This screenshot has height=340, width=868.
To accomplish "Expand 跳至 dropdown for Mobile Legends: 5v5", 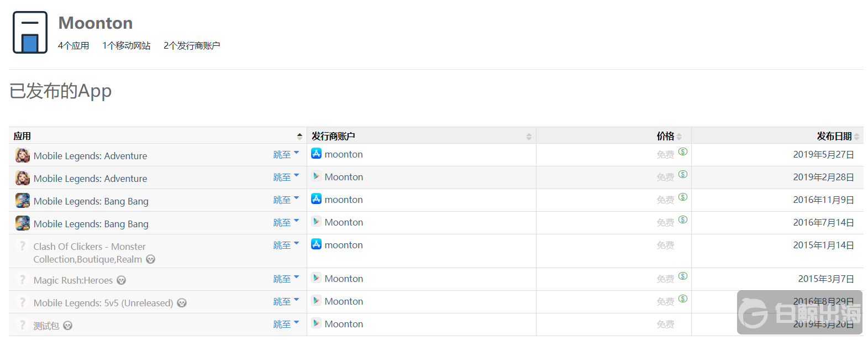I will 286,301.
